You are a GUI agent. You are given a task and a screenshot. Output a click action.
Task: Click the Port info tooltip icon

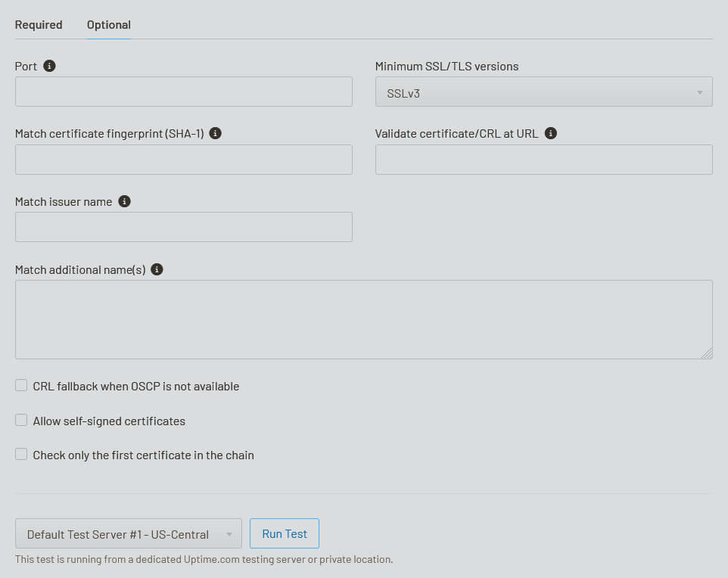pos(50,66)
